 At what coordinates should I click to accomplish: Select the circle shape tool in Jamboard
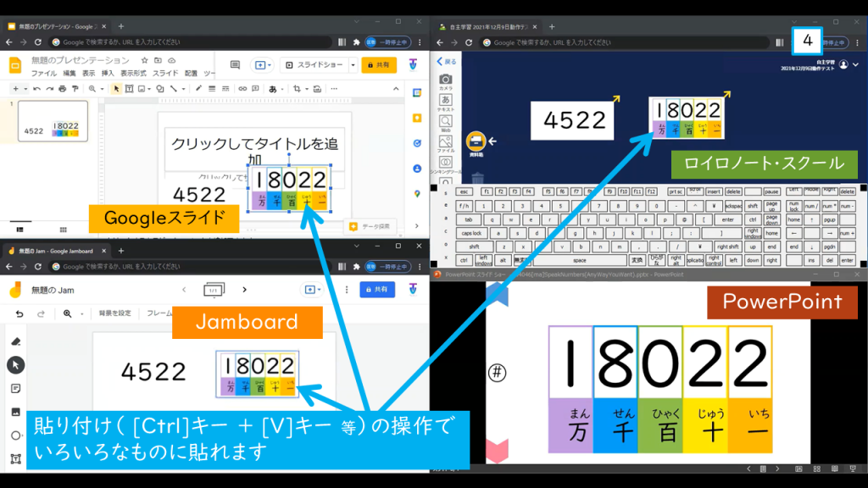coord(15,435)
